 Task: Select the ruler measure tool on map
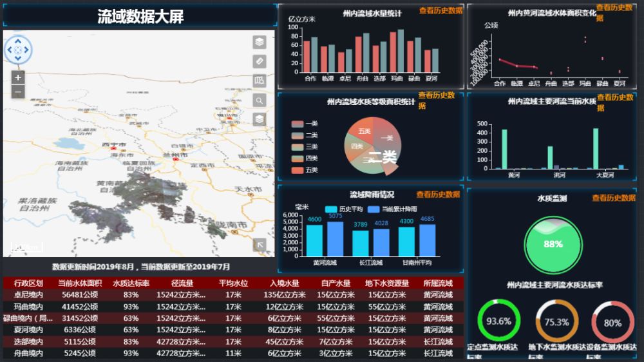[259, 61]
